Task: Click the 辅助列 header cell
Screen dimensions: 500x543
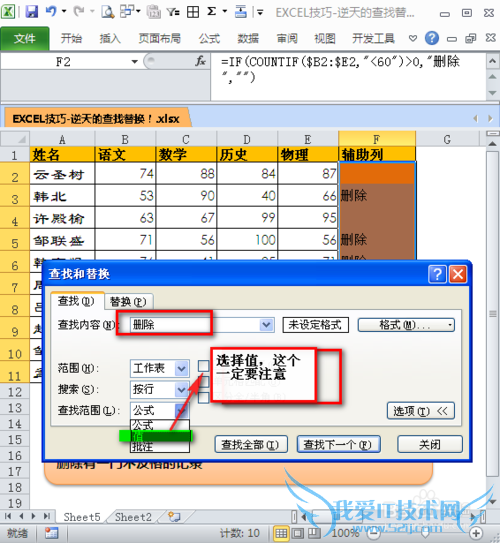Action: [x=377, y=154]
